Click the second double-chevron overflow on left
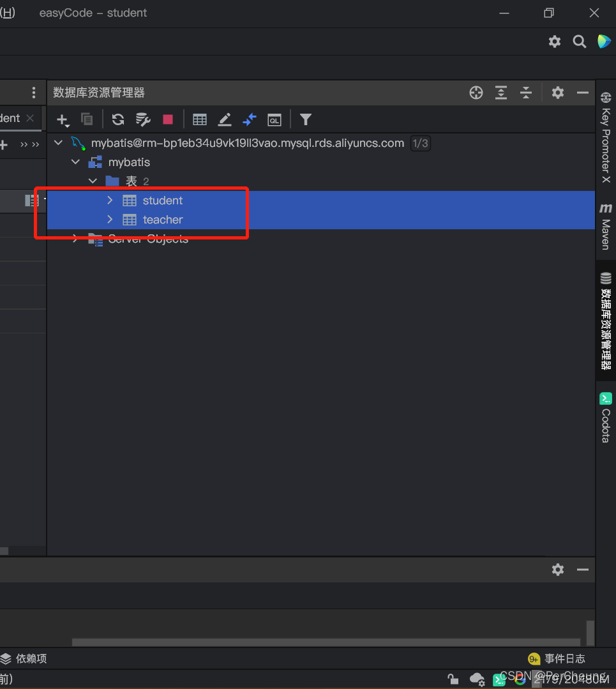616x689 pixels. coord(36,144)
